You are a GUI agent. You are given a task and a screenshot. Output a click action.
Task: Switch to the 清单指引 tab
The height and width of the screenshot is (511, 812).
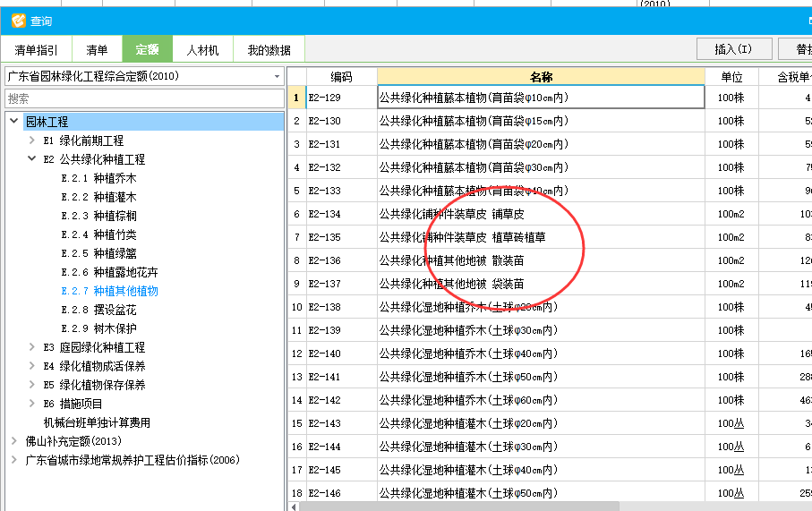point(36,50)
